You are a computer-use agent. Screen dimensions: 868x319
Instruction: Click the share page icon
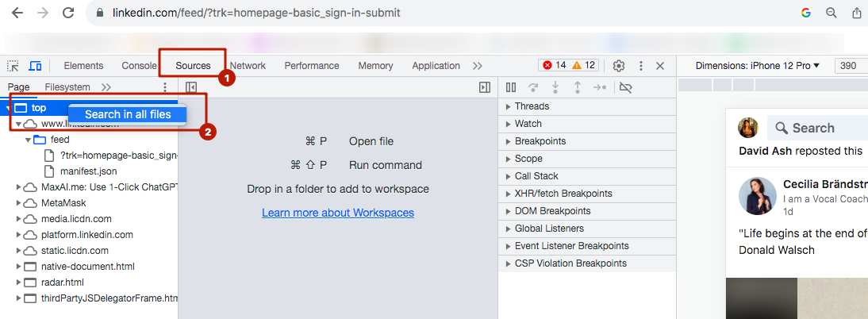pyautogui.click(x=856, y=13)
